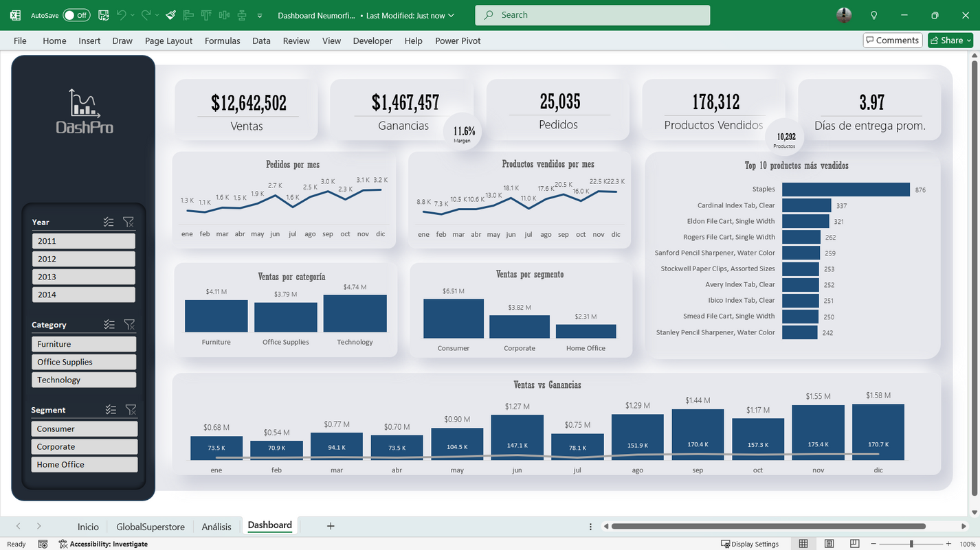Select 2013 in the Year slicer
This screenshot has height=550, width=980.
point(83,276)
